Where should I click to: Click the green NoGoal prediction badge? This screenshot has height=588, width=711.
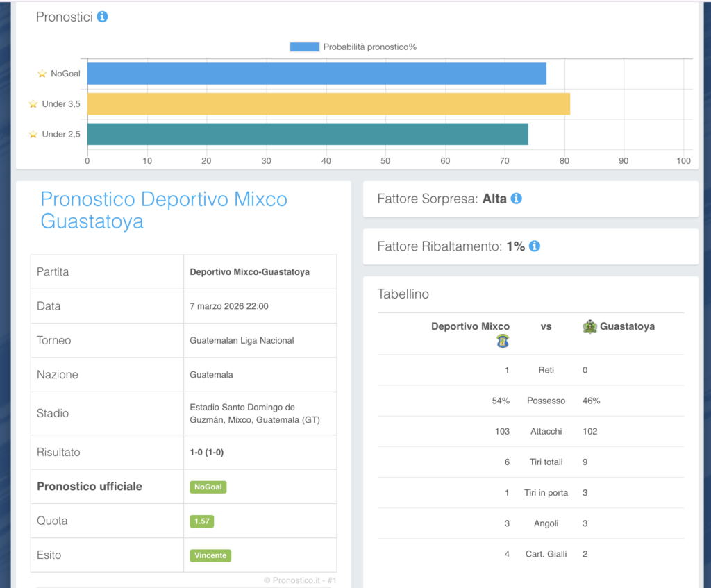coord(208,487)
